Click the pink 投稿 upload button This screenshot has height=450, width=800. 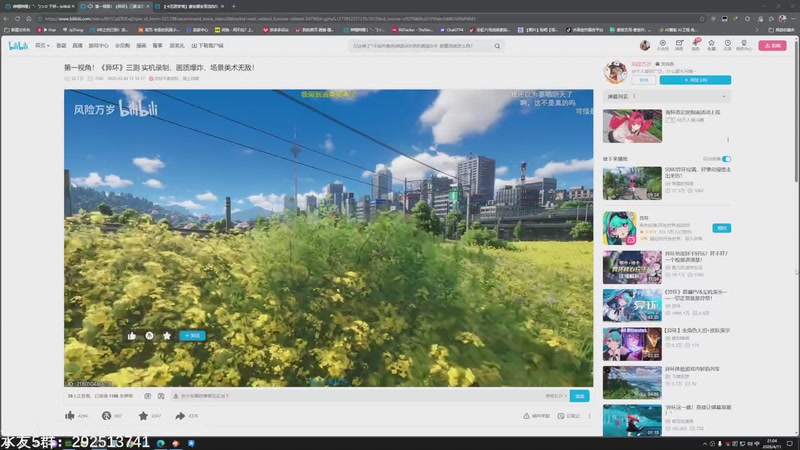(772, 45)
